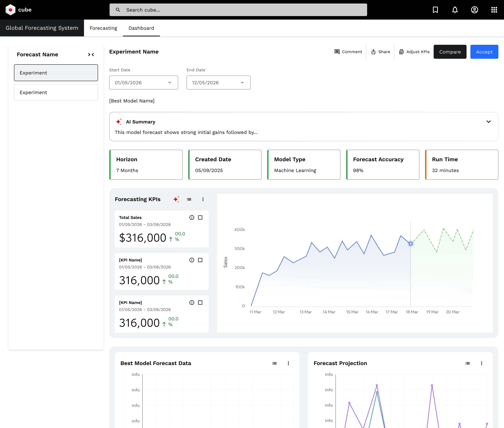Open the End Date dropdown
Viewport: 504px width, 428px height.
coord(218,83)
